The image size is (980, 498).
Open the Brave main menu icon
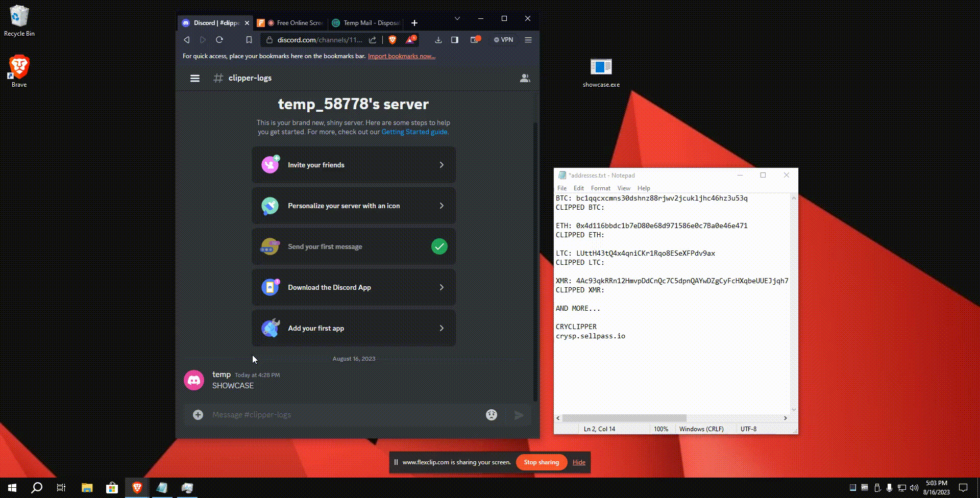[528, 40]
